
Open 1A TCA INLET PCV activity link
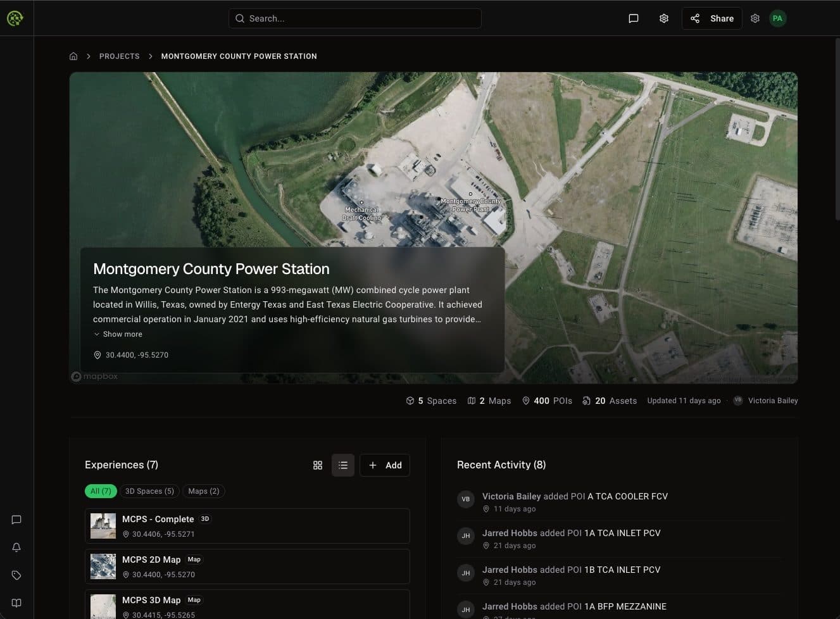622,533
